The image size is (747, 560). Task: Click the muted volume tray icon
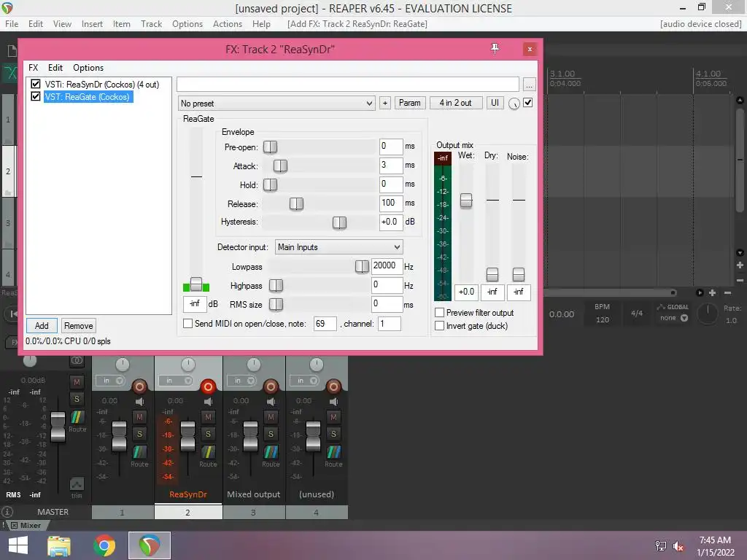tap(678, 545)
